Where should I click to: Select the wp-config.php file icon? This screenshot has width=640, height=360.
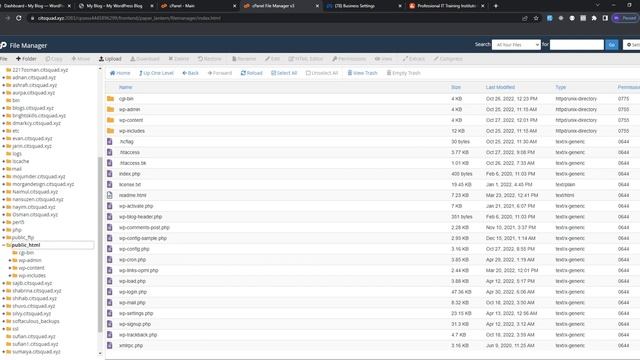(110, 249)
